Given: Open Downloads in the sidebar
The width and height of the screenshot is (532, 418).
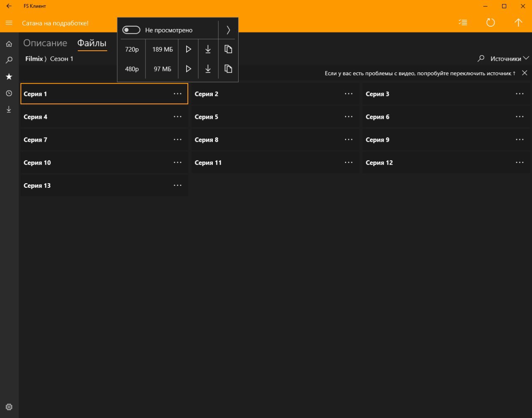Looking at the screenshot, I should click(9, 109).
